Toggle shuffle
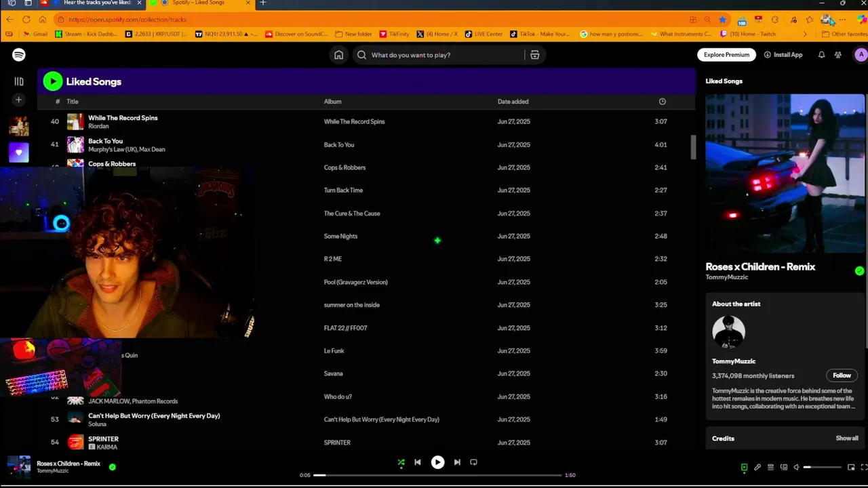 (x=401, y=462)
